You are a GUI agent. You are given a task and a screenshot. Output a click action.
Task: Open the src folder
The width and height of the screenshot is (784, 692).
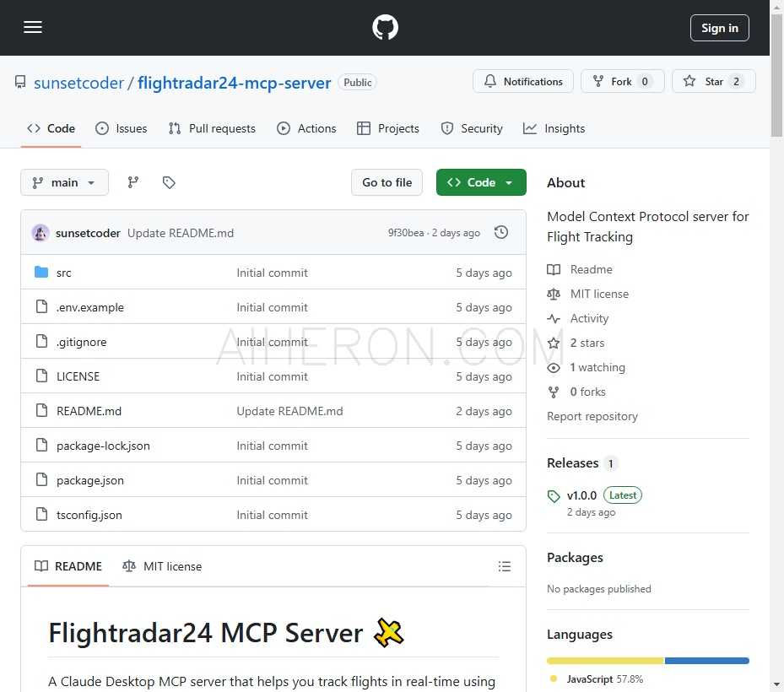63,273
